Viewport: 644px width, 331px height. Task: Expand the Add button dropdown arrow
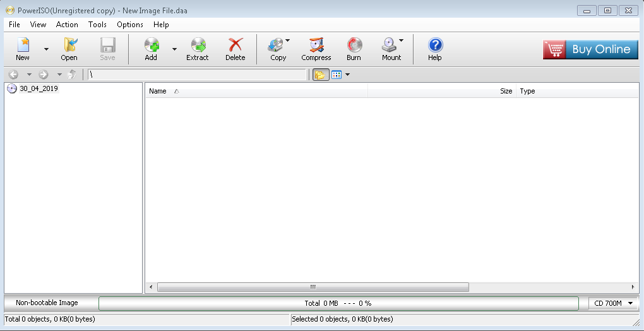pyautogui.click(x=174, y=49)
